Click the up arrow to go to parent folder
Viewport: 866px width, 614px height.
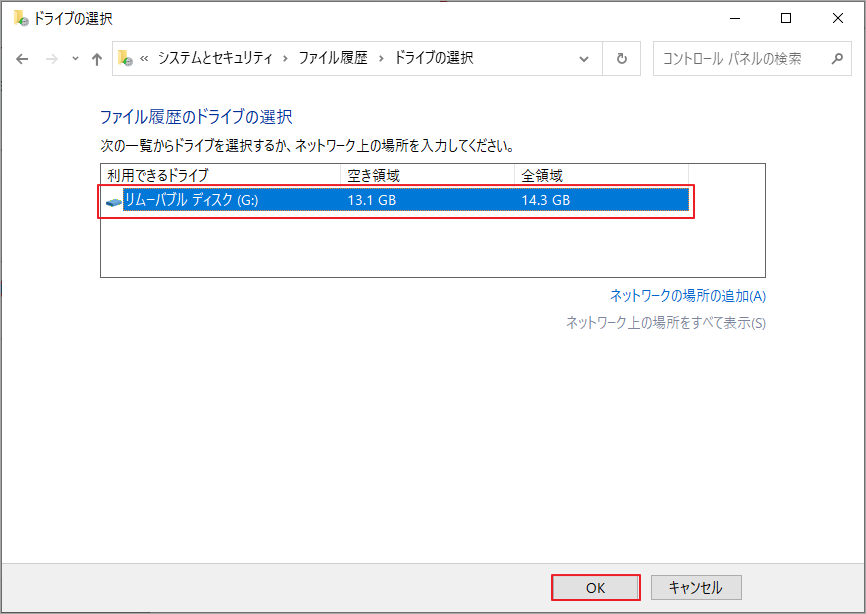click(96, 58)
